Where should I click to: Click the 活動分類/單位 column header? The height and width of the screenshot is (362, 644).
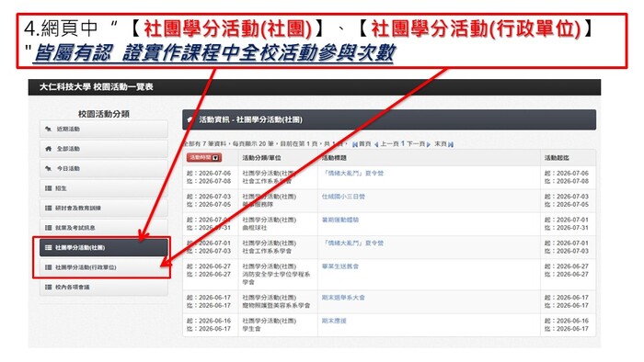pos(261,158)
